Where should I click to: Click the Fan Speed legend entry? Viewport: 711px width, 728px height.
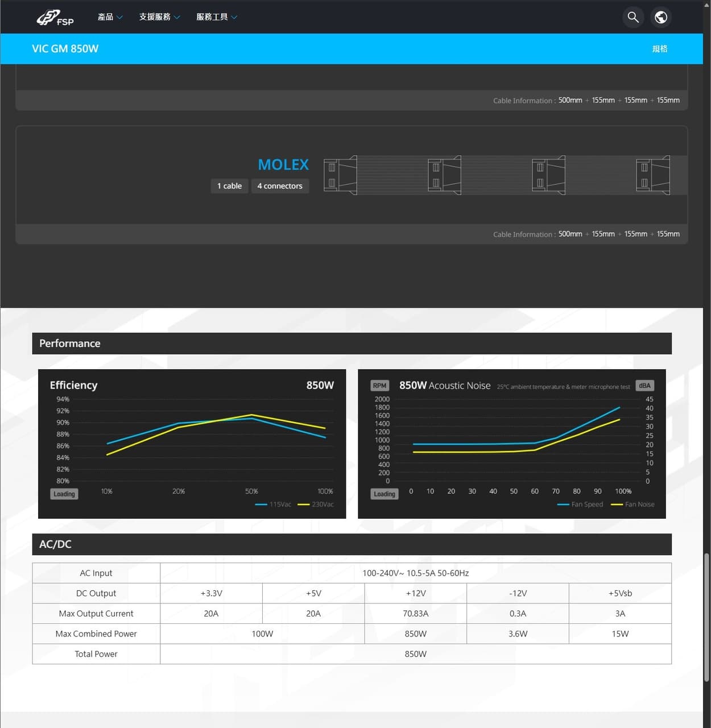click(x=580, y=504)
